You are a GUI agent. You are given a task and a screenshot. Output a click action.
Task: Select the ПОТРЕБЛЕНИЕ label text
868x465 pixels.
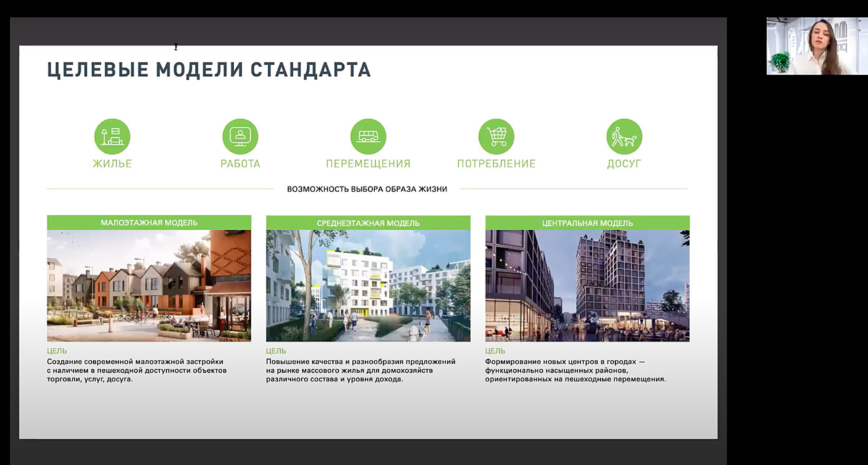pos(496,164)
